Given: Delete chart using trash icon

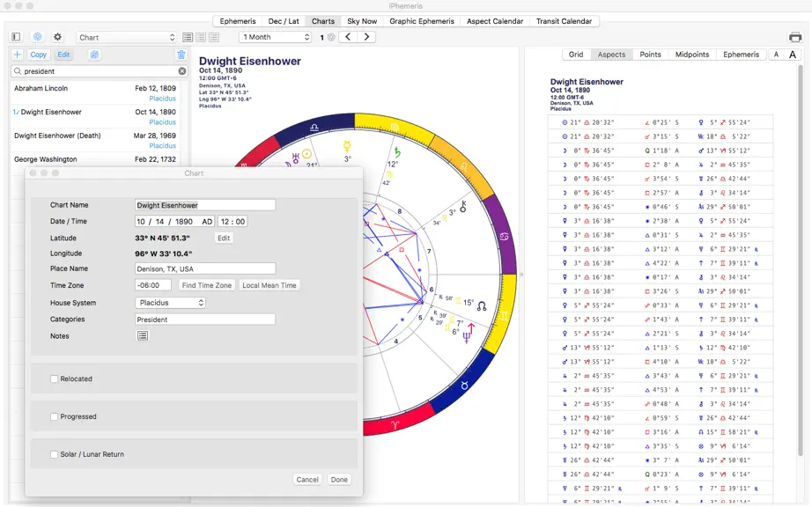Looking at the screenshot, I should pyautogui.click(x=181, y=55).
